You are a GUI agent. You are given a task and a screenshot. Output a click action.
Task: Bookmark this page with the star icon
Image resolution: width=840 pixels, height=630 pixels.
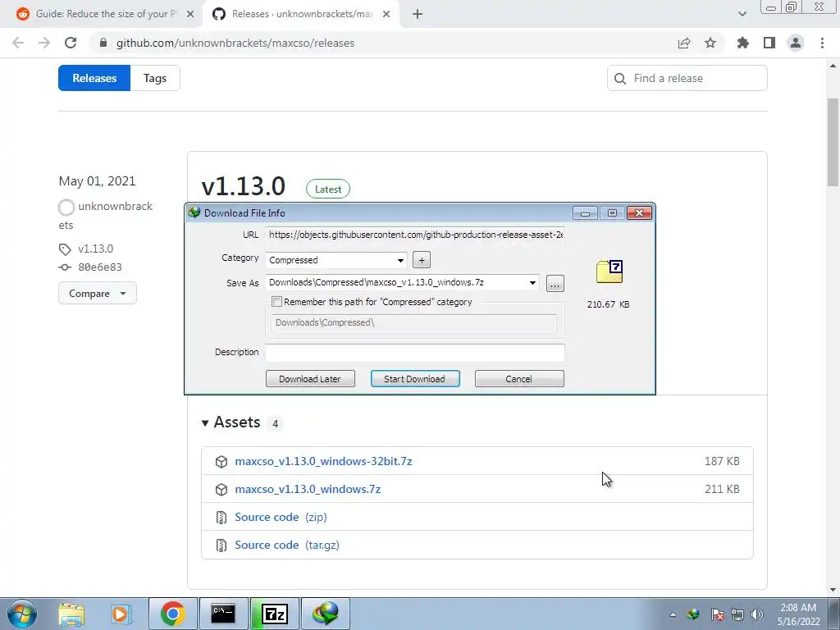(710, 43)
